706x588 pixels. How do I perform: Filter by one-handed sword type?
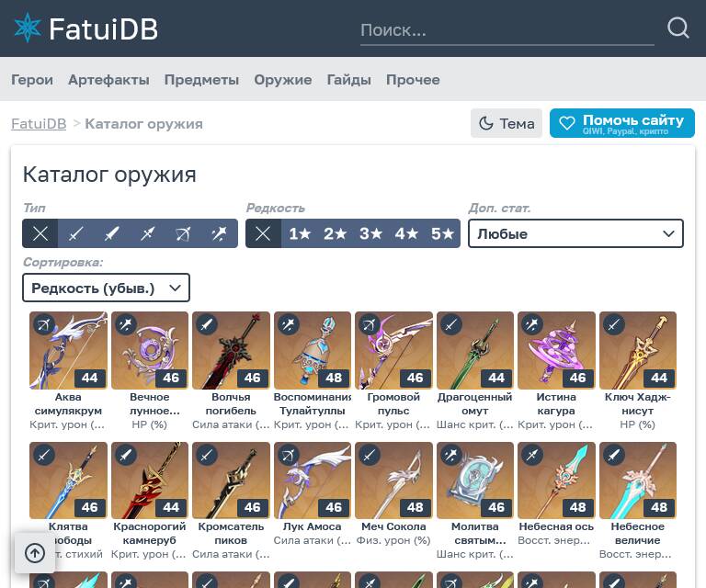tap(75, 233)
